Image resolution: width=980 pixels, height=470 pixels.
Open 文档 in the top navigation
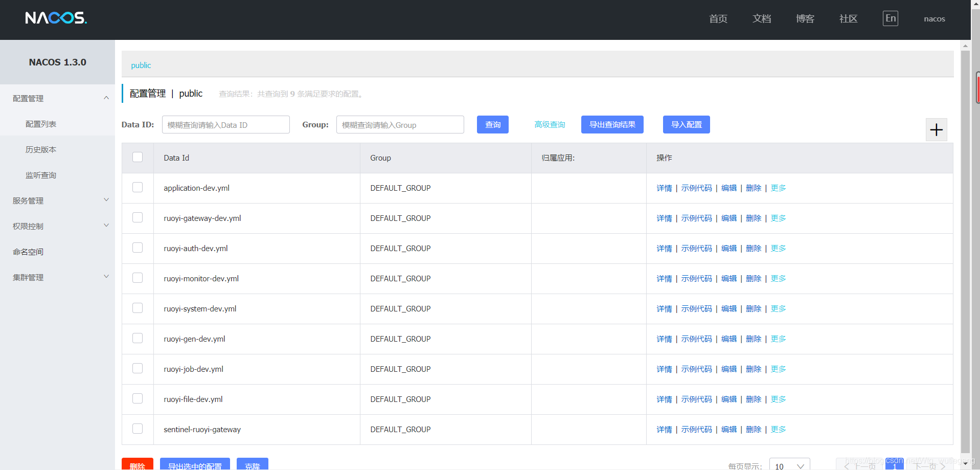click(761, 18)
